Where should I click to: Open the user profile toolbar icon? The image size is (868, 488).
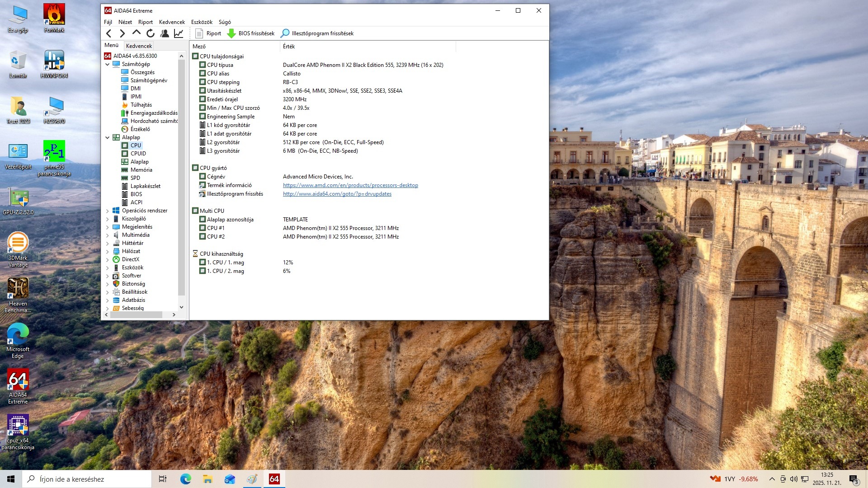coord(165,33)
